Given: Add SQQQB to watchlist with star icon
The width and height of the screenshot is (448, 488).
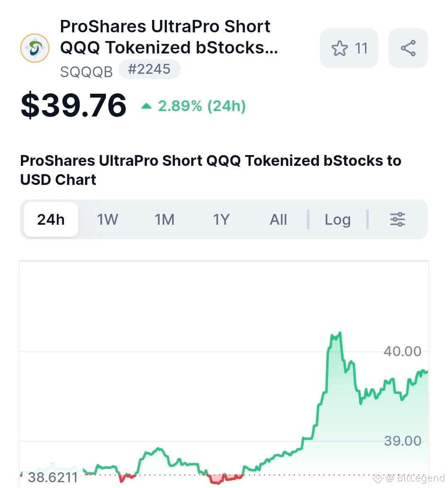Looking at the screenshot, I should [349, 48].
